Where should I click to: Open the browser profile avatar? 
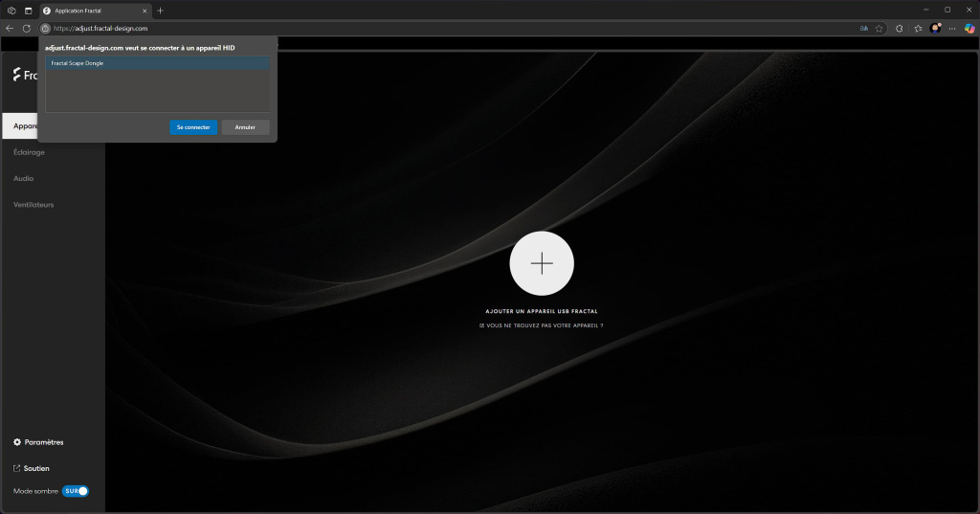pyautogui.click(x=935, y=29)
